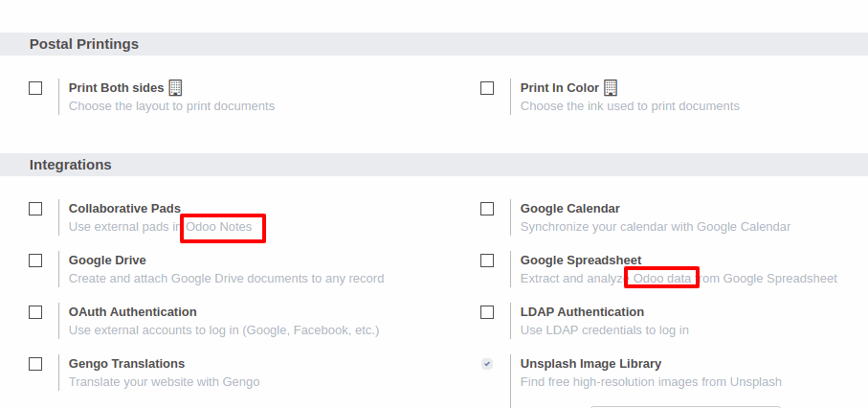868x408 pixels.
Task: Tick the Print In Color checkbox
Action: (x=487, y=88)
